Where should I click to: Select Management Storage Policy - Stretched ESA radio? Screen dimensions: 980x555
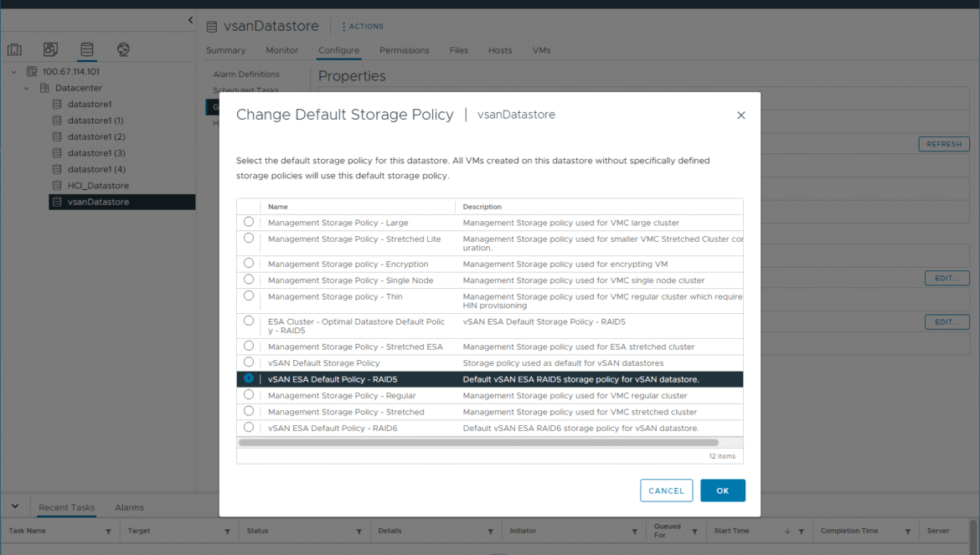coord(249,345)
